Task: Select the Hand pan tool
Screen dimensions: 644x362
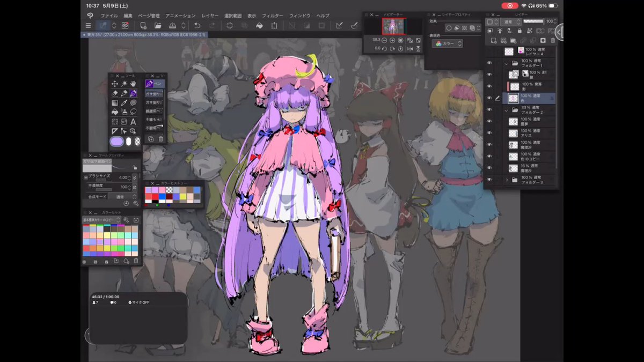Action: click(x=133, y=84)
